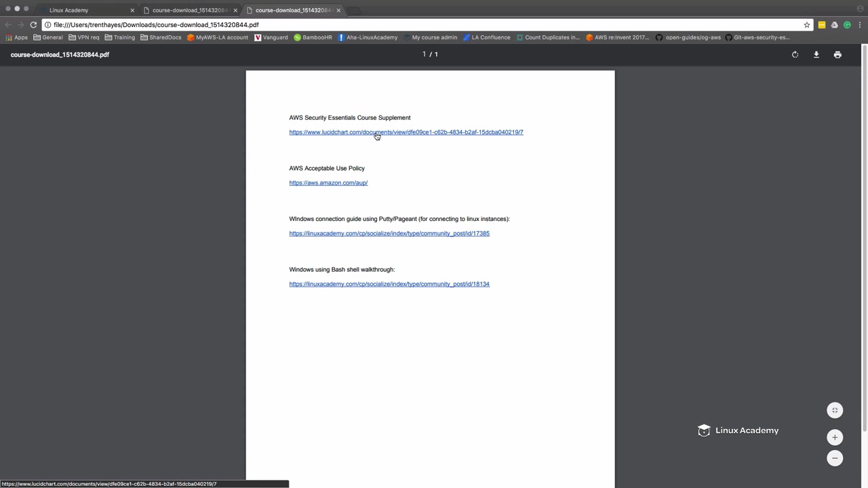Image resolution: width=868 pixels, height=488 pixels.
Task: Open the Training bookmarks folder
Action: point(120,37)
